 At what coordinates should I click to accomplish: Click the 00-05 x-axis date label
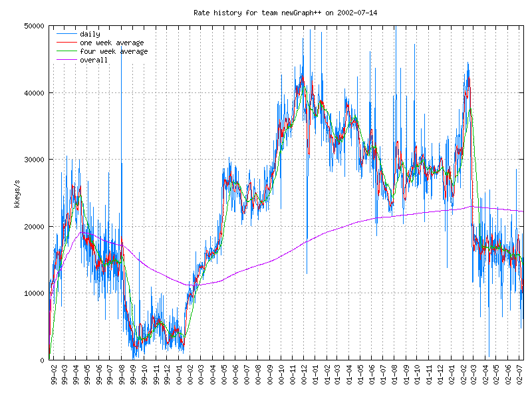click(x=224, y=375)
